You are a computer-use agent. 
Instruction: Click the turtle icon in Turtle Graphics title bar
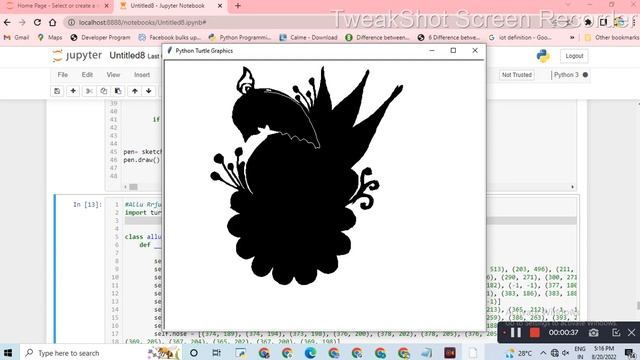point(170,51)
